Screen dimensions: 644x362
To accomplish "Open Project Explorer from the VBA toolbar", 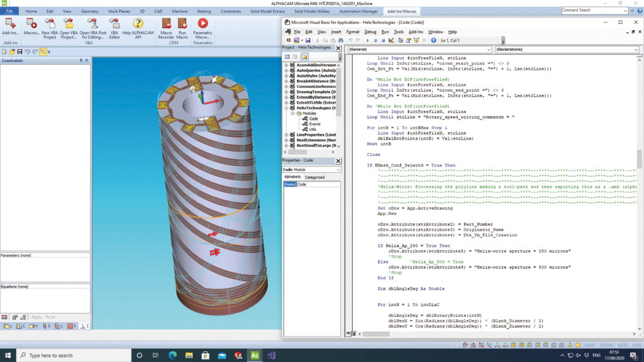I will [401, 40].
